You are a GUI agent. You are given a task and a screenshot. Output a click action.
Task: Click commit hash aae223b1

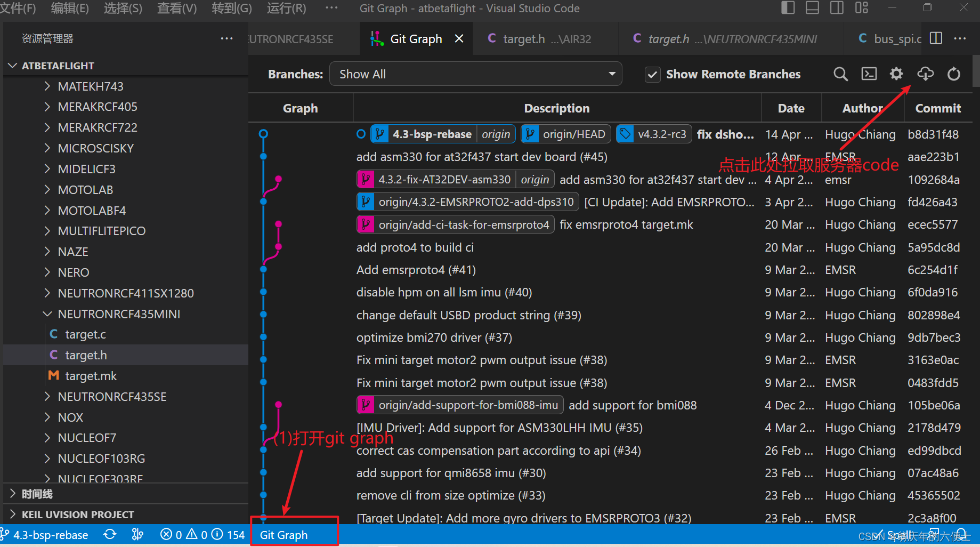(934, 157)
